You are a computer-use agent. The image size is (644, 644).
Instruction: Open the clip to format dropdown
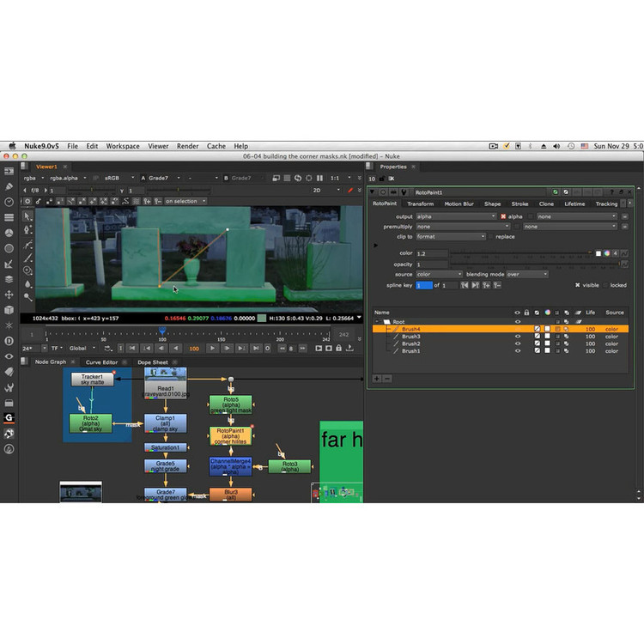pos(451,236)
